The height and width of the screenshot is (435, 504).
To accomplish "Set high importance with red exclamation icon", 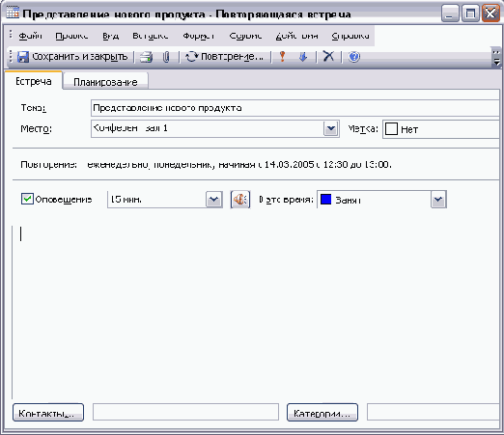I will click(x=283, y=57).
